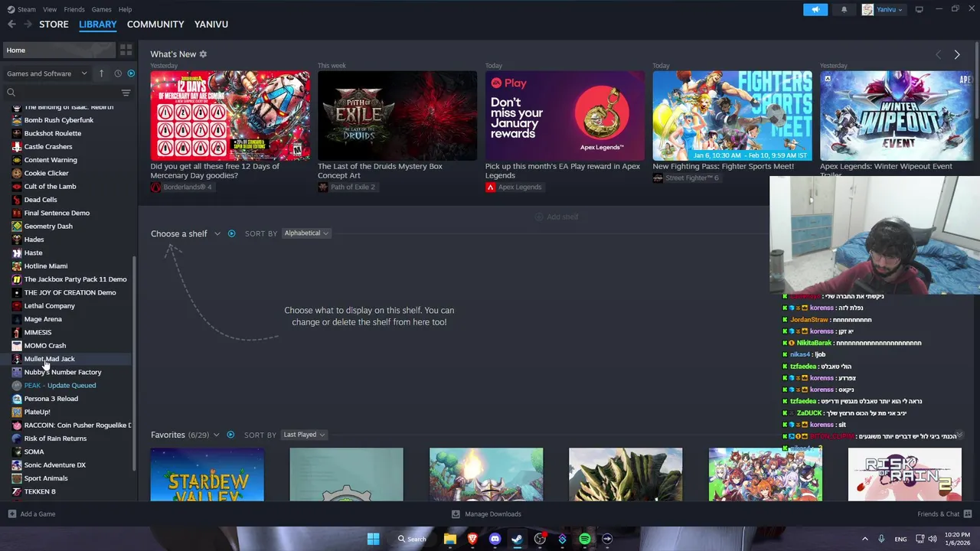Show next What's New items arrow
Screen dimensions: 980x551
pos(956,54)
